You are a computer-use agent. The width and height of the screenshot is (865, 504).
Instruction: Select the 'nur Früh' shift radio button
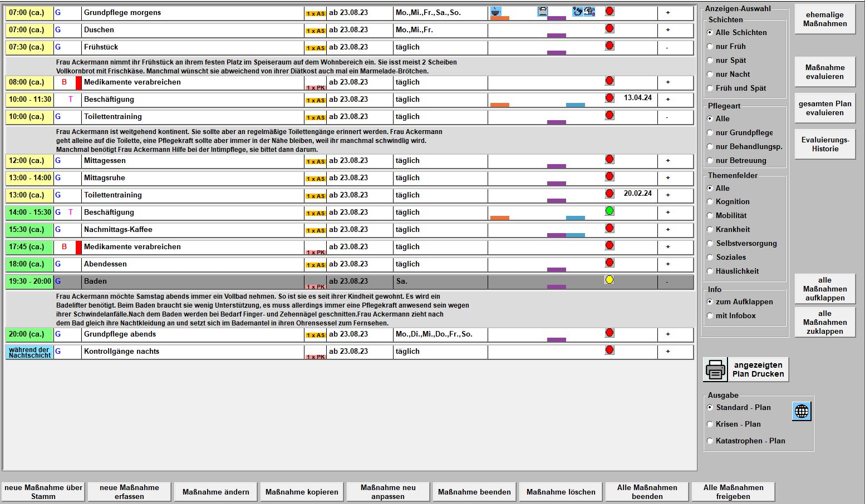[x=710, y=47]
